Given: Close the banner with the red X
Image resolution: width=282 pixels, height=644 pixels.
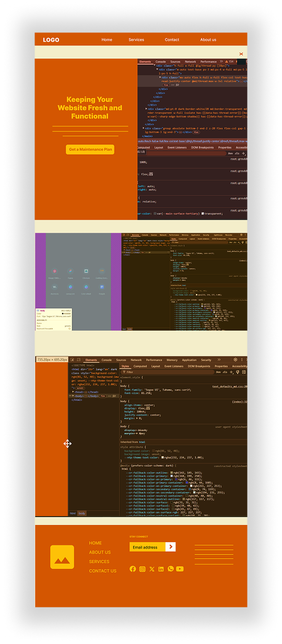Looking at the screenshot, I should 241,54.
